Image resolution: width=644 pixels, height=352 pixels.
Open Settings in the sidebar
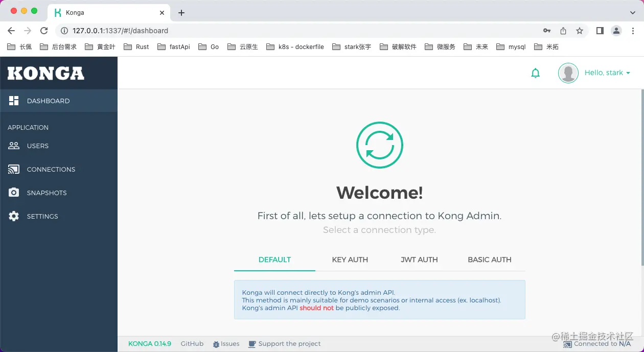(x=59, y=216)
